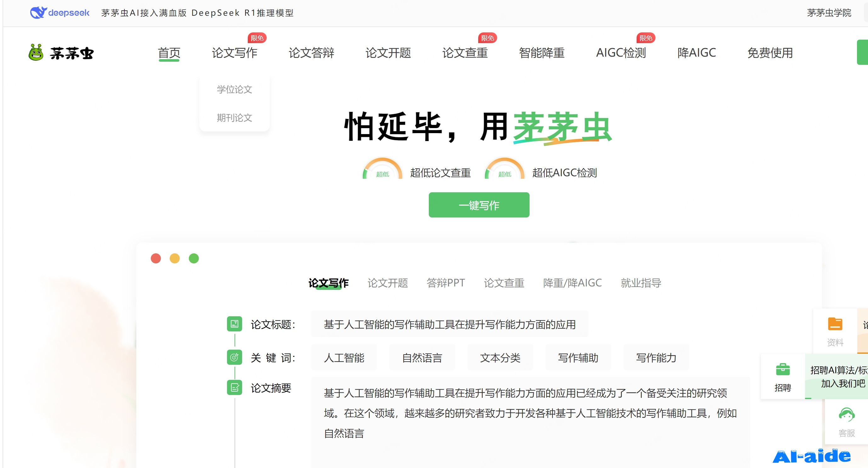Open 免费使用 in navigation
The image size is (868, 468).
coord(770,53)
